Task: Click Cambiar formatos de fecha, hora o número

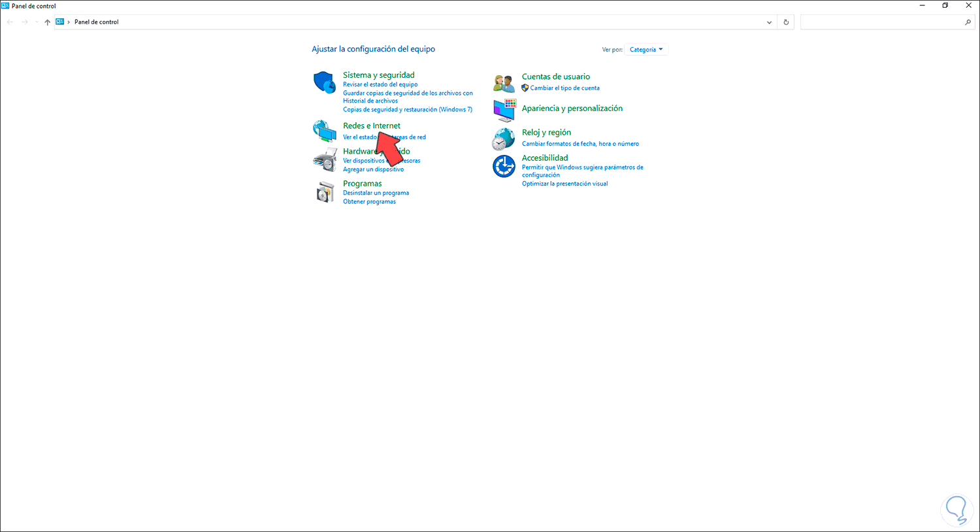Action: (x=580, y=144)
